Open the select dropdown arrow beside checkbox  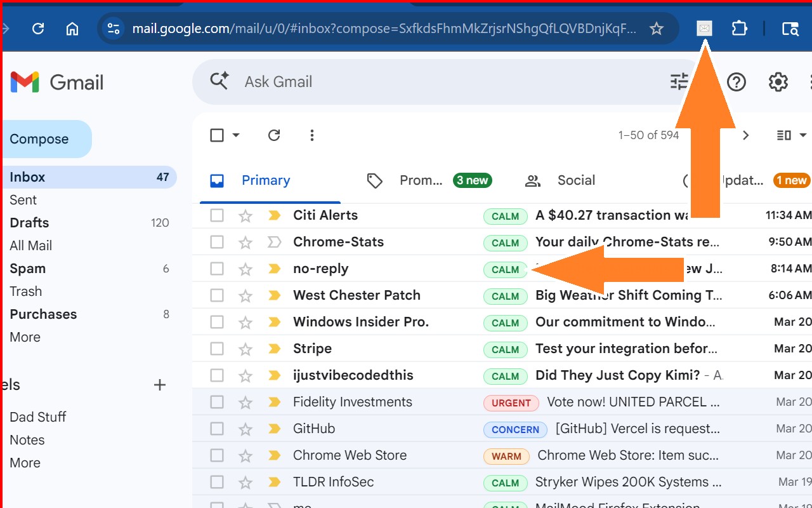[236, 135]
